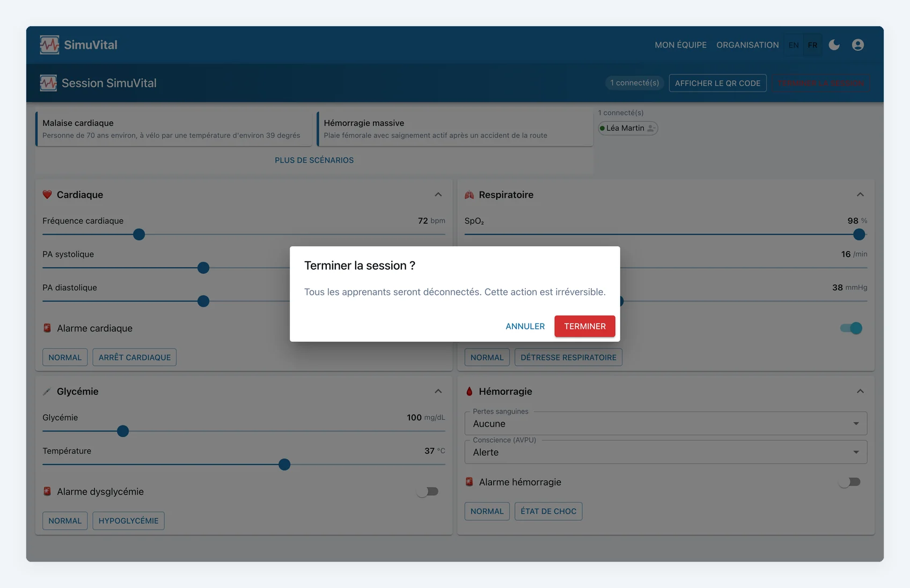Viewport: 910px width, 588px height.
Task: Apply HYPOGLYCÉMIE preset
Action: (x=128, y=520)
